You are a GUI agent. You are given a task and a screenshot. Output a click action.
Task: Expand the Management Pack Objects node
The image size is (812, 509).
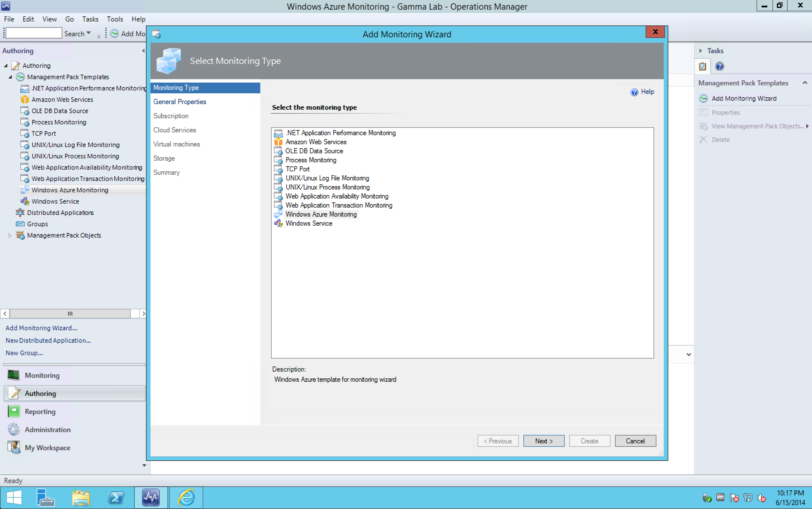coord(10,235)
